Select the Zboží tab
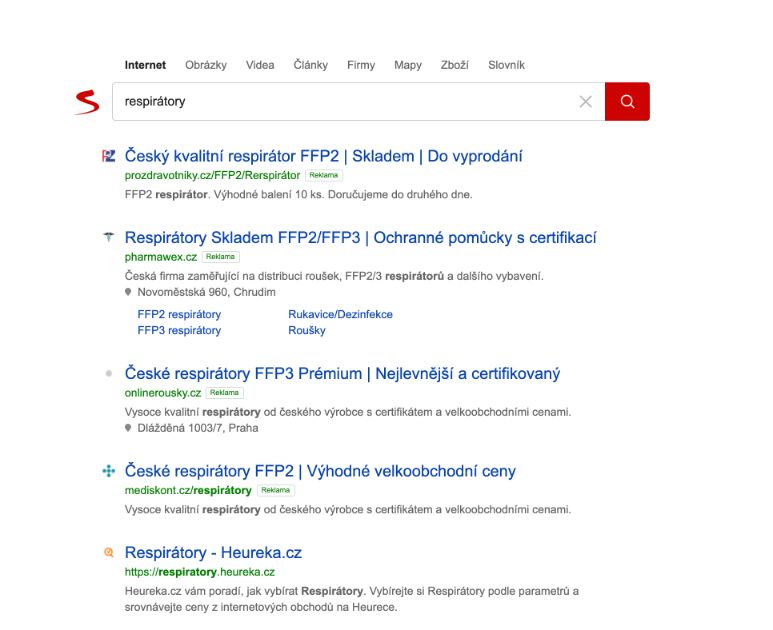773x630 pixels. coord(455,65)
